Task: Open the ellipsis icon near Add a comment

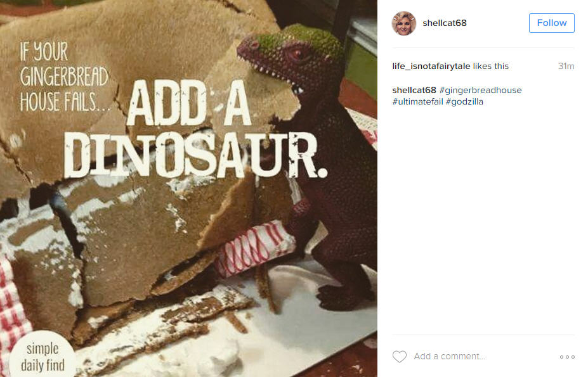Action: click(566, 356)
